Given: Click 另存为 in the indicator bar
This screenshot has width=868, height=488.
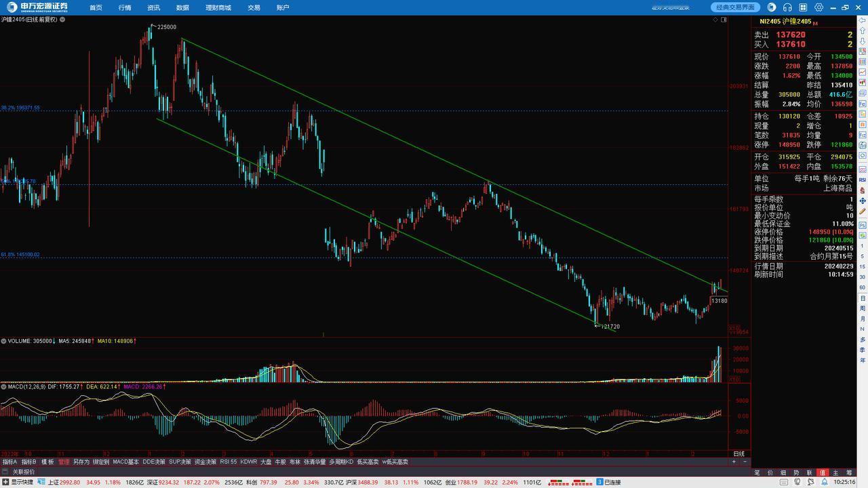Looking at the screenshot, I should (81, 462).
